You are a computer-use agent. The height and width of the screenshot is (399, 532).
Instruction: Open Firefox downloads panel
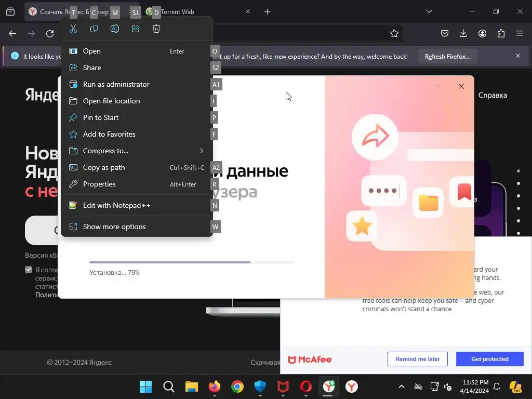(463, 33)
